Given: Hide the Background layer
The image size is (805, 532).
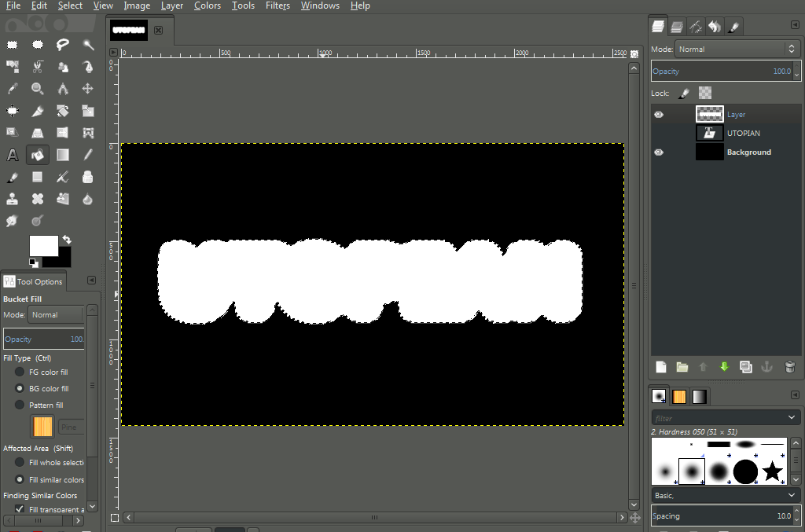Looking at the screenshot, I should click(x=659, y=152).
